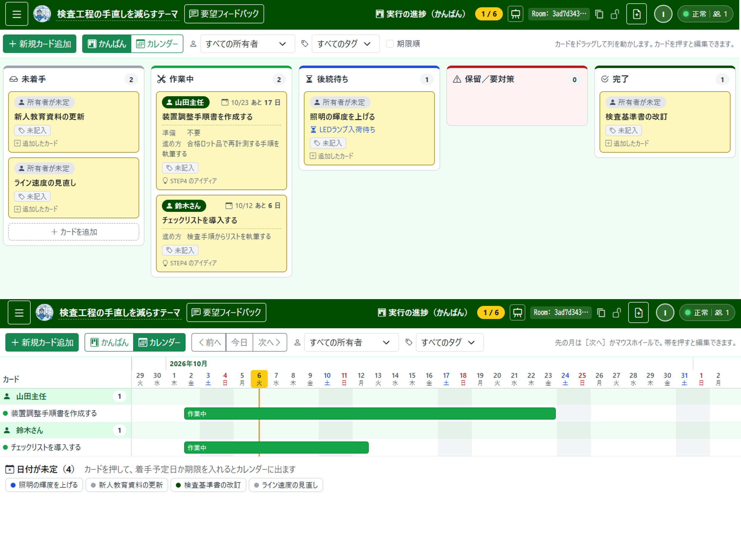
Task: Advance calendar with 次へ button
Action: click(270, 342)
